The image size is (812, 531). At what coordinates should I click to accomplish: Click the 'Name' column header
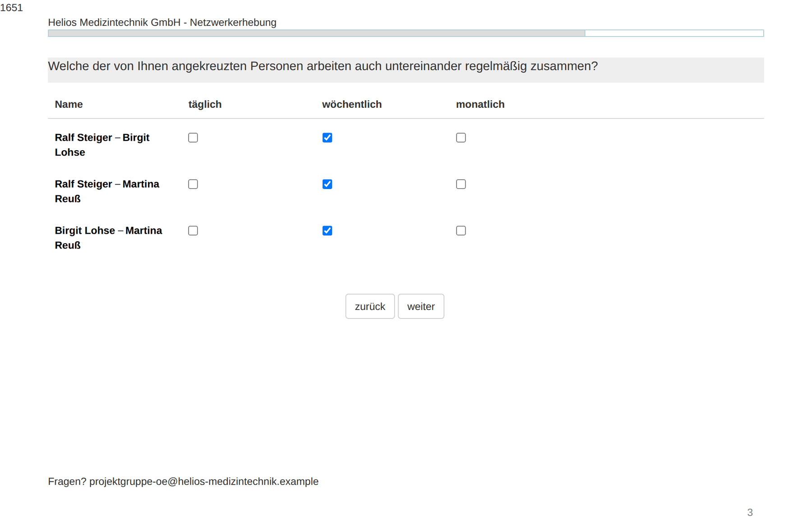point(69,104)
